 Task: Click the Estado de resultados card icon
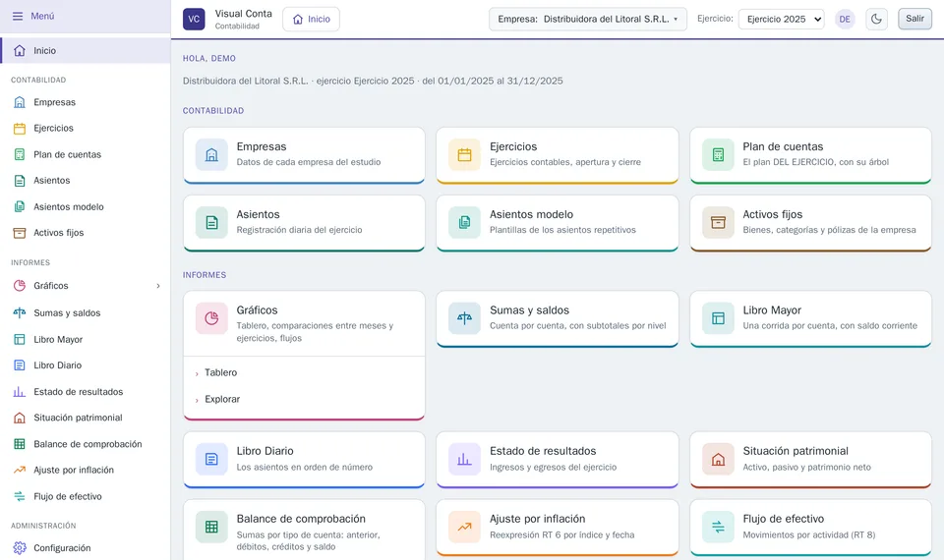pos(464,460)
